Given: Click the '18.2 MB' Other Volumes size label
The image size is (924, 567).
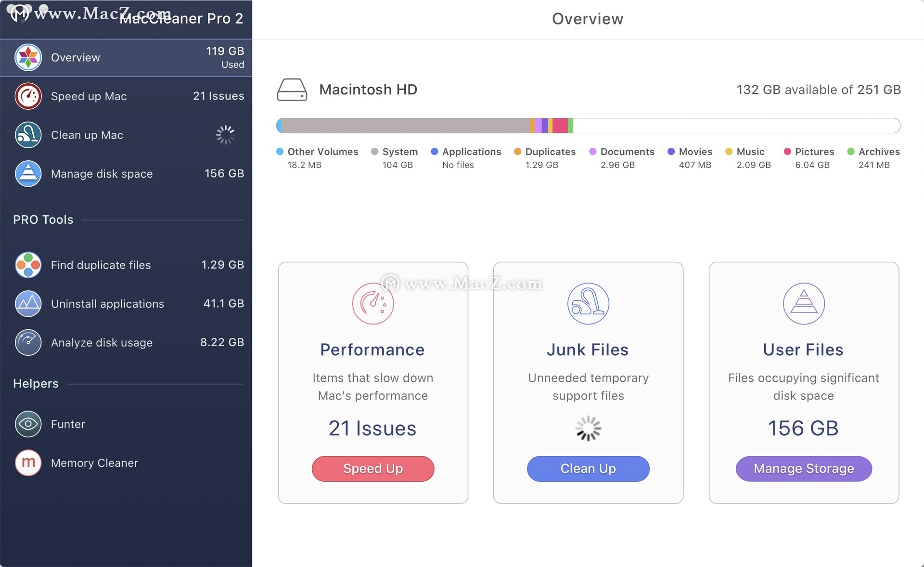Looking at the screenshot, I should point(304,165).
